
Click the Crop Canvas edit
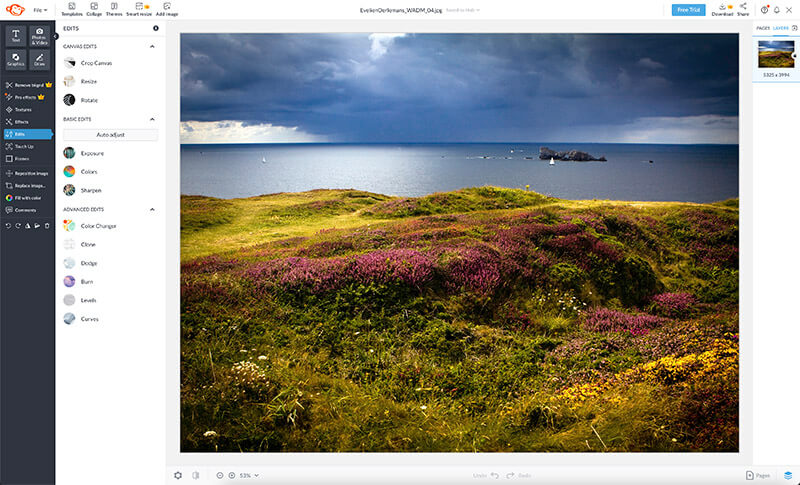pos(97,63)
